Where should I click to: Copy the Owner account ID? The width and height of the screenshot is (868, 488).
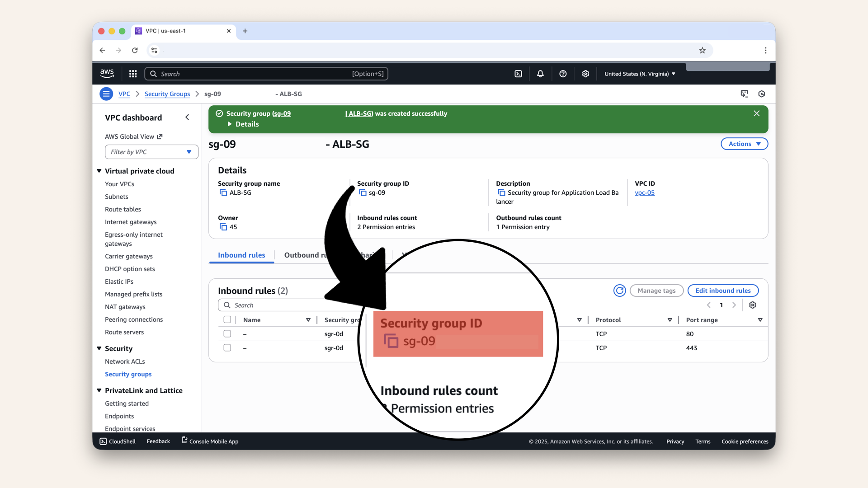pyautogui.click(x=223, y=227)
